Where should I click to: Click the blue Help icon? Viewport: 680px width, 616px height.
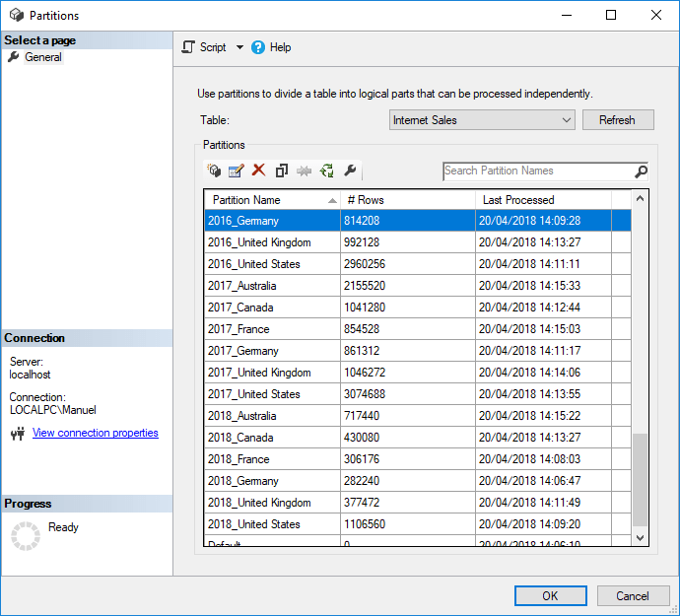coord(259,47)
